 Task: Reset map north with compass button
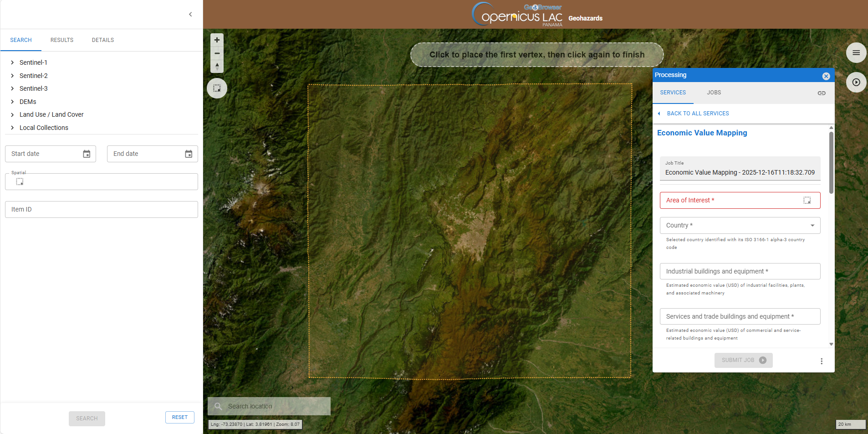(217, 67)
